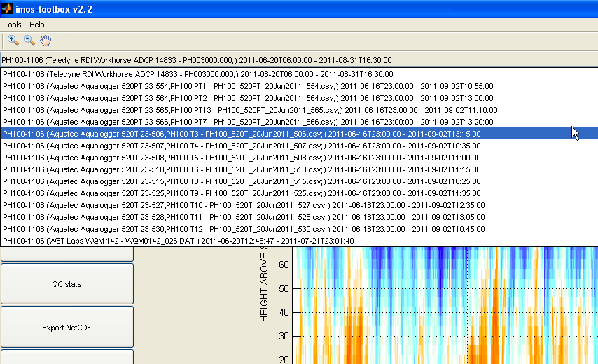Select Aqualogger 520T 23-530 T12 entry
The height and width of the screenshot is (364, 598).
coord(299,229)
